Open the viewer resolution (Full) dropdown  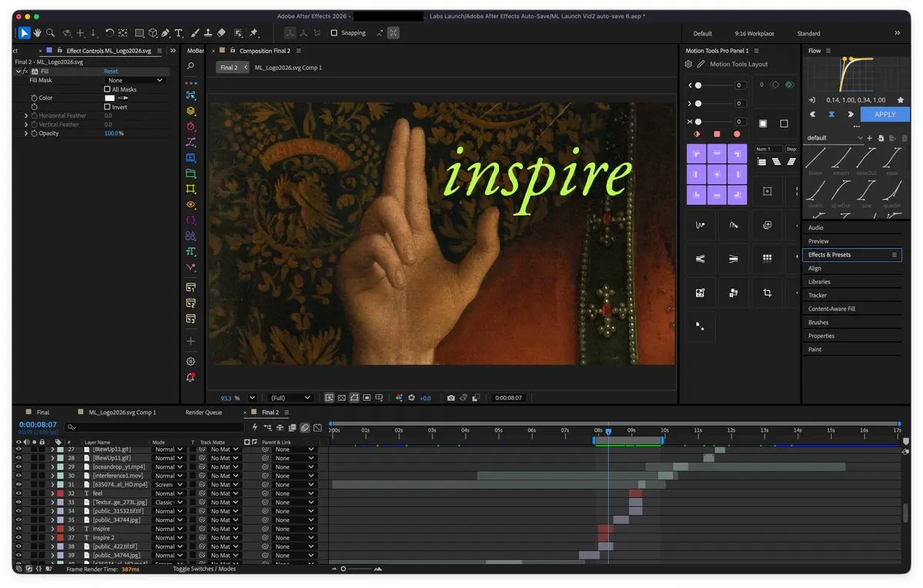pos(289,398)
